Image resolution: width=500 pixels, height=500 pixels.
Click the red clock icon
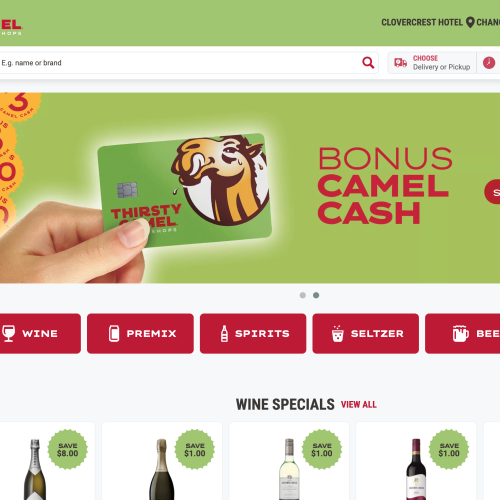(489, 63)
